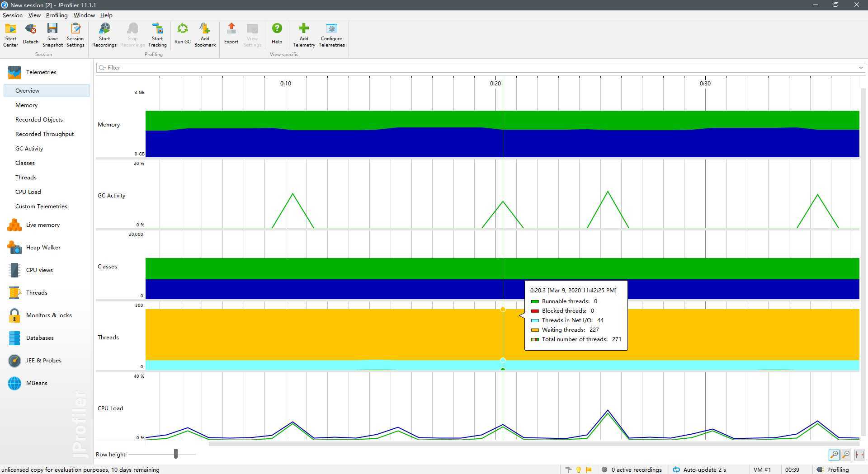868x474 pixels.
Task: Click the 00:39 elapsed time
Action: tap(792, 469)
